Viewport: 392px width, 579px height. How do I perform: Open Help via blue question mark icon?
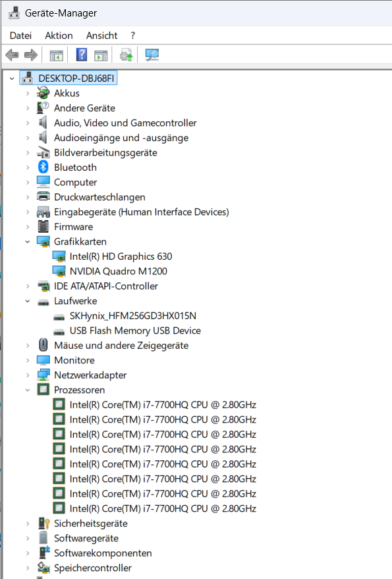point(82,55)
